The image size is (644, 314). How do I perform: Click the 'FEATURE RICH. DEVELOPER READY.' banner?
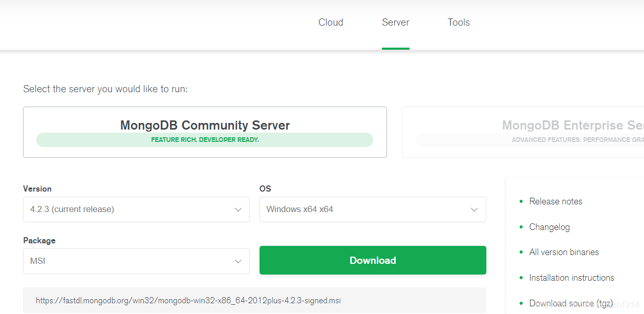205,140
